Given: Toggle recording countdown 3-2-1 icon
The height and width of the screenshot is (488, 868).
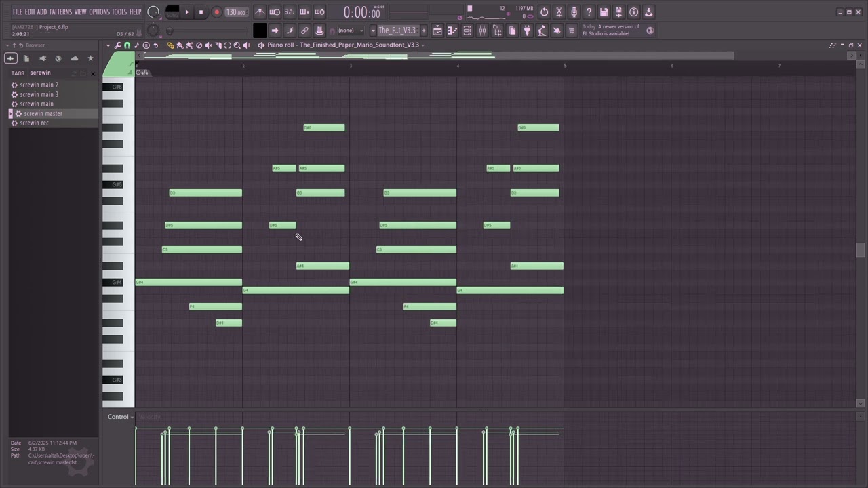Looking at the screenshot, I should click(x=290, y=12).
